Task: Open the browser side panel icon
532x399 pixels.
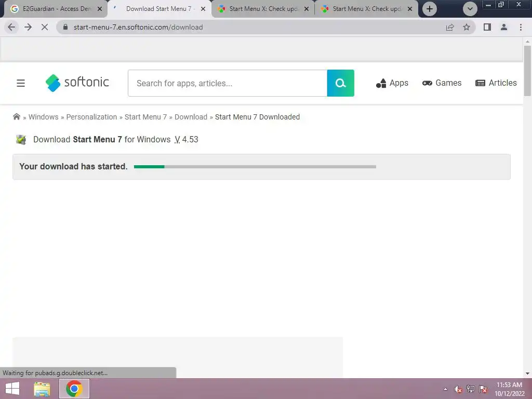Action: (x=487, y=27)
